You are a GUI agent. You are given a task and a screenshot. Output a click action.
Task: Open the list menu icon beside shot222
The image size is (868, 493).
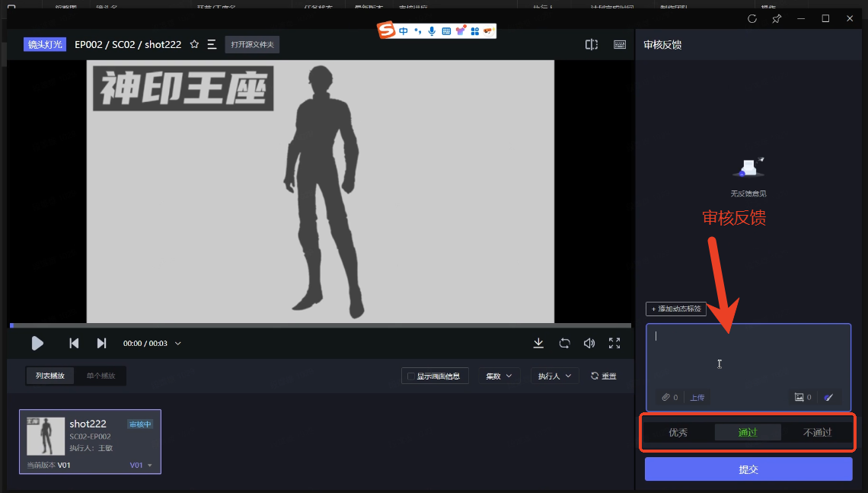[x=212, y=44]
